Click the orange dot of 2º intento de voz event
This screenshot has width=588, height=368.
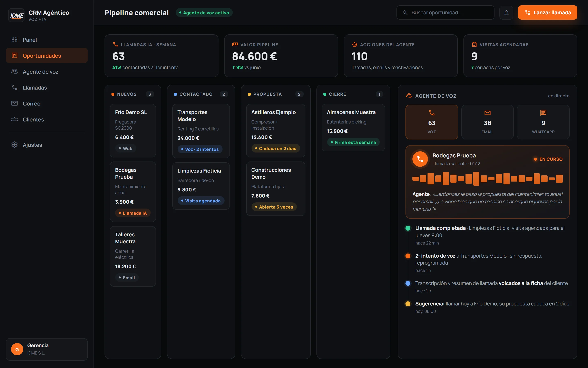[408, 256]
